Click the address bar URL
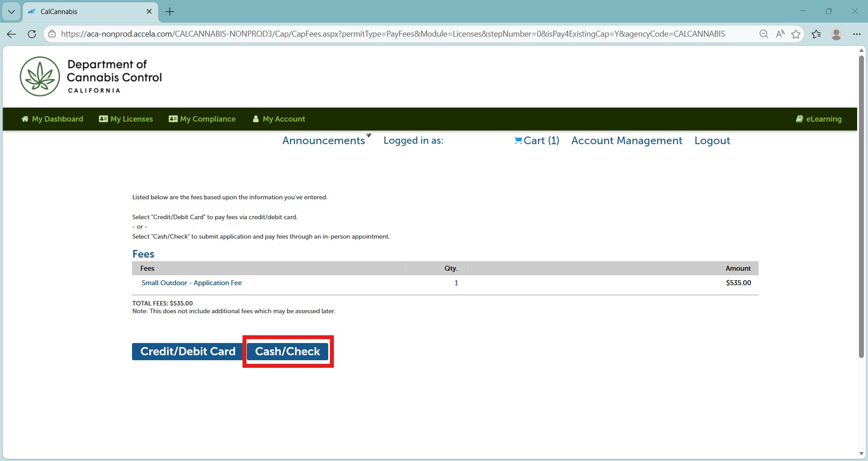This screenshot has height=461, width=868. tap(393, 34)
